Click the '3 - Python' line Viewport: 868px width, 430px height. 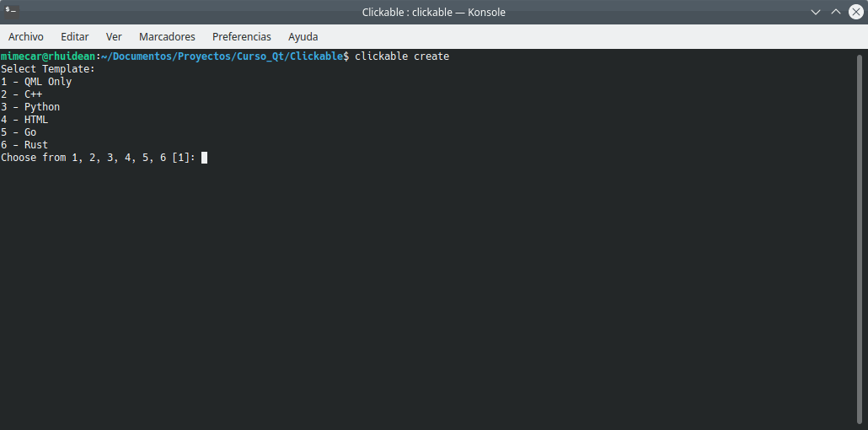[x=30, y=107]
